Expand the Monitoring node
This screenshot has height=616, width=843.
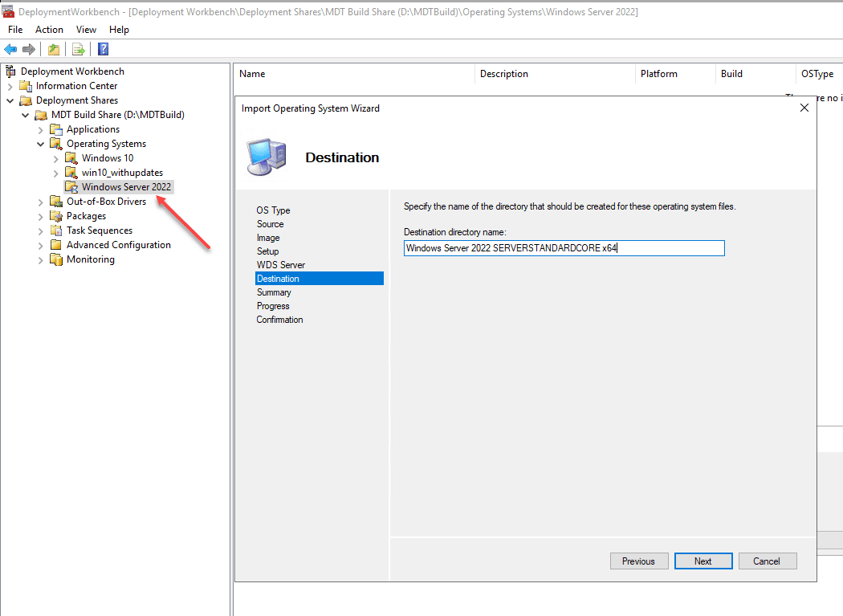click(40, 260)
